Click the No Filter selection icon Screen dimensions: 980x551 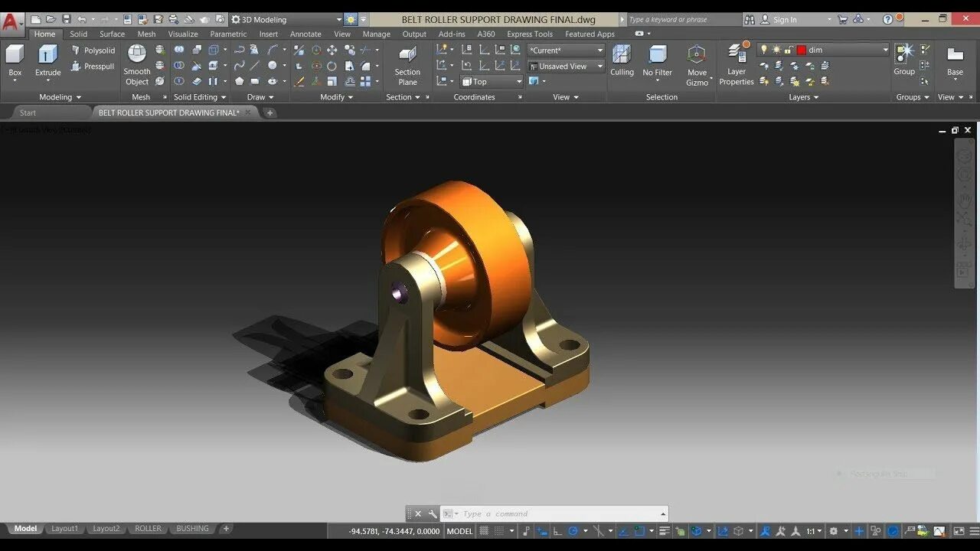click(657, 60)
